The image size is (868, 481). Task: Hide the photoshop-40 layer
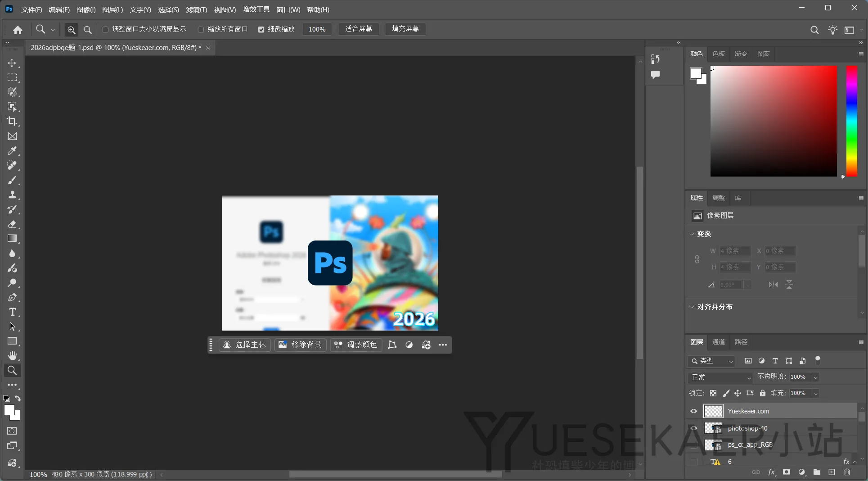693,428
